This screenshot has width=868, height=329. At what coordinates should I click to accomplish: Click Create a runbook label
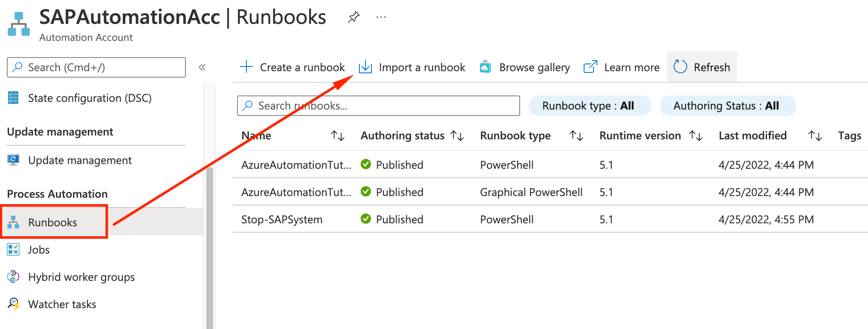pyautogui.click(x=302, y=67)
